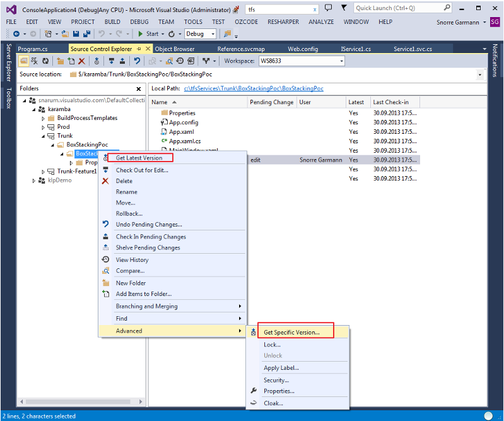Image resolution: width=504 pixels, height=421 pixels.
Task: Toggle the Folders pane button in toolbar
Action: pyautogui.click(x=23, y=61)
